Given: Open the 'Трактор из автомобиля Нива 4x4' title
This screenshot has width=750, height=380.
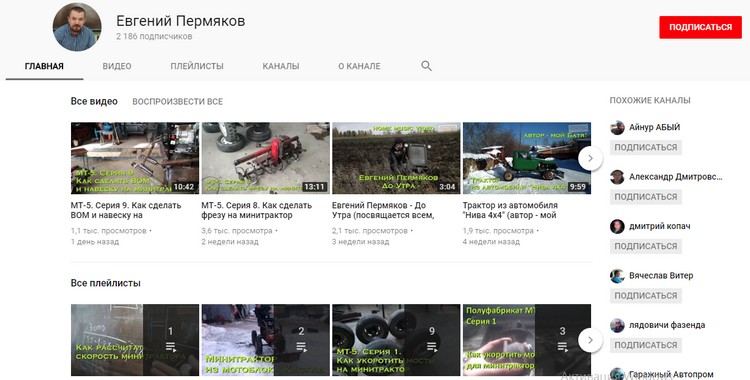Looking at the screenshot, I should pos(510,210).
